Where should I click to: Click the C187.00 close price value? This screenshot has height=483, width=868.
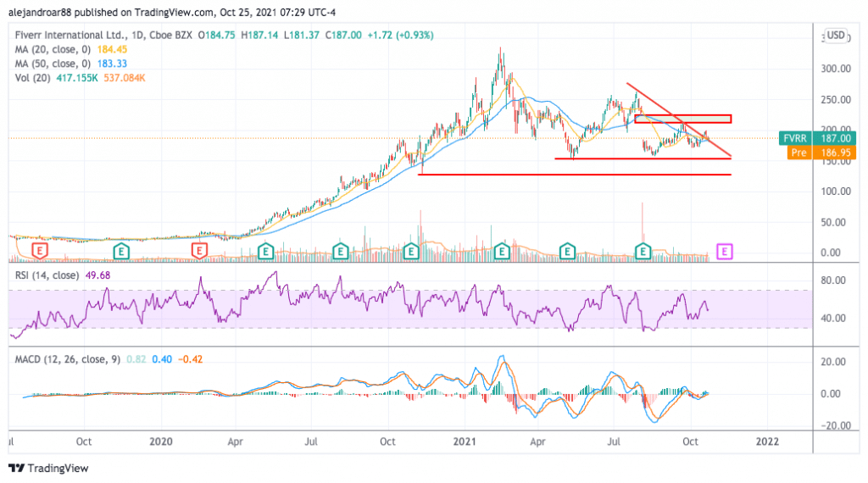[343, 35]
